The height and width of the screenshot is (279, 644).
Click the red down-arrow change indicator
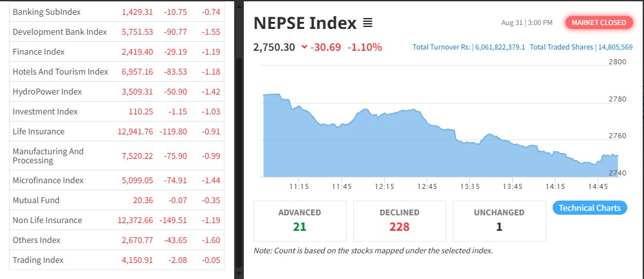coord(303,47)
